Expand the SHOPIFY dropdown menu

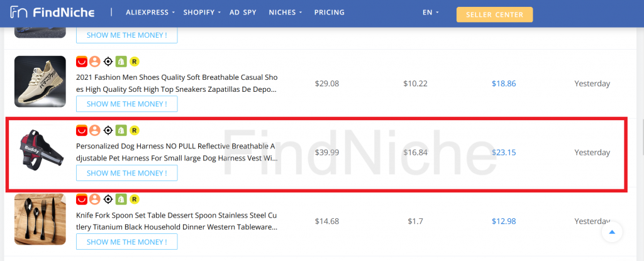202,13
